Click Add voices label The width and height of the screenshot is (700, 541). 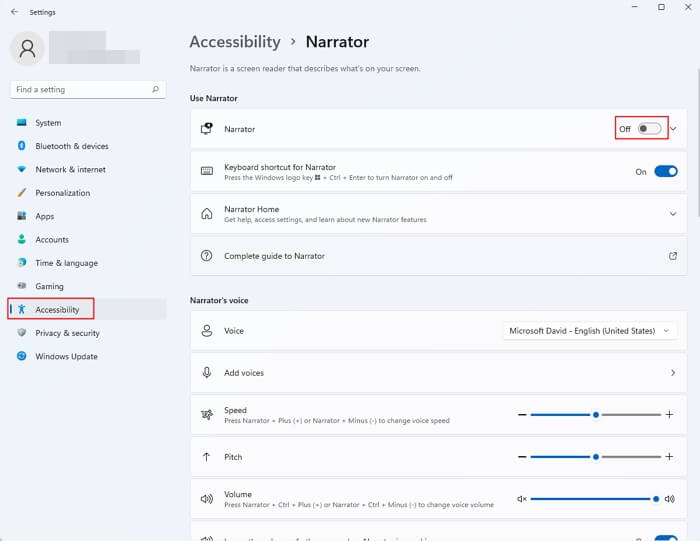coord(244,373)
